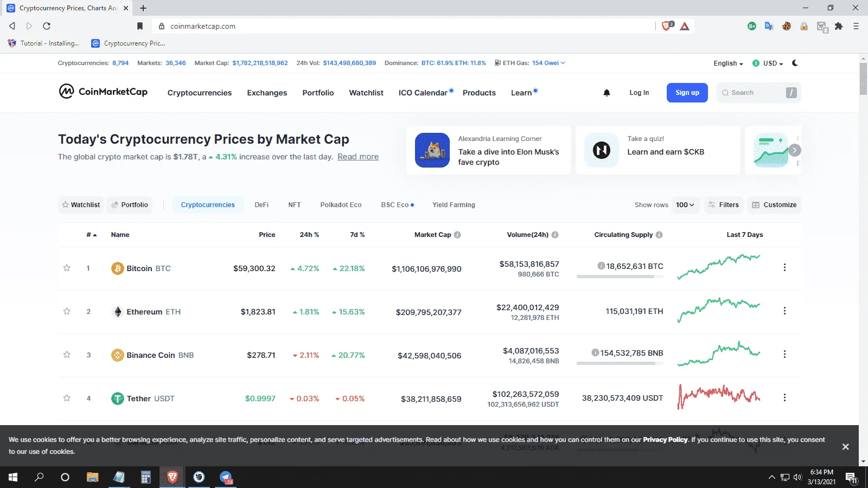Viewport: 868px width, 488px height.
Task: Click next arrow on promo carousel
Action: (x=795, y=150)
